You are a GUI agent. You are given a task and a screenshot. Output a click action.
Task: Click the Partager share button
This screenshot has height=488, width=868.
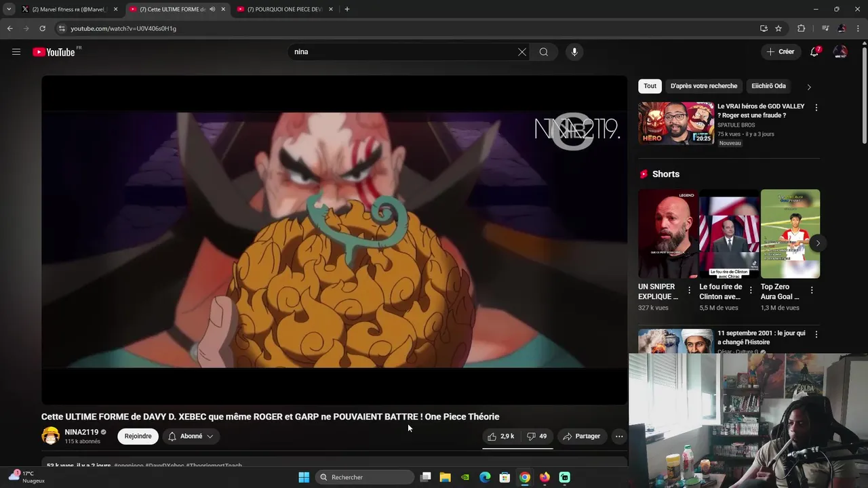click(581, 436)
